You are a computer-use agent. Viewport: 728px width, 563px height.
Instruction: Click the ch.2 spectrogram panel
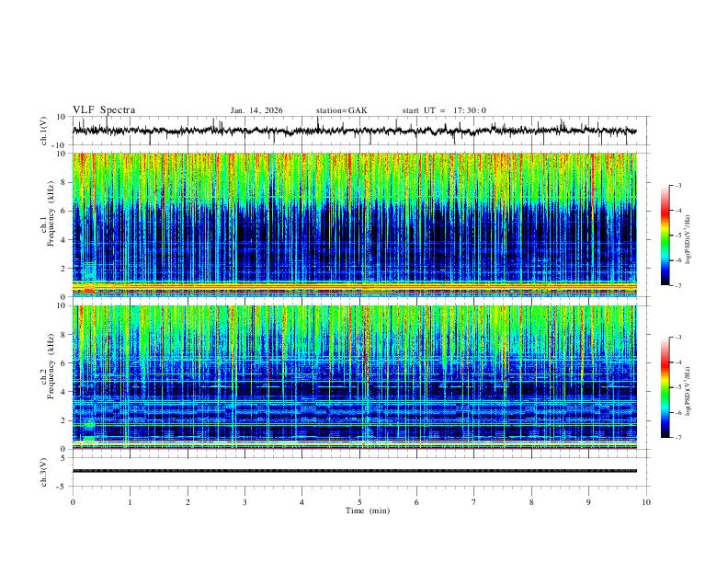pos(355,377)
